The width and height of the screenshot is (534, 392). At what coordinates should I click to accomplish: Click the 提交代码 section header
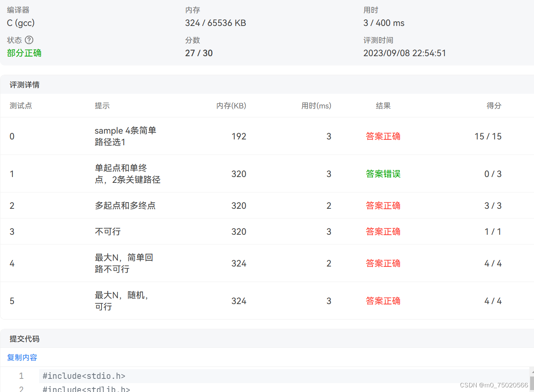(x=24, y=339)
